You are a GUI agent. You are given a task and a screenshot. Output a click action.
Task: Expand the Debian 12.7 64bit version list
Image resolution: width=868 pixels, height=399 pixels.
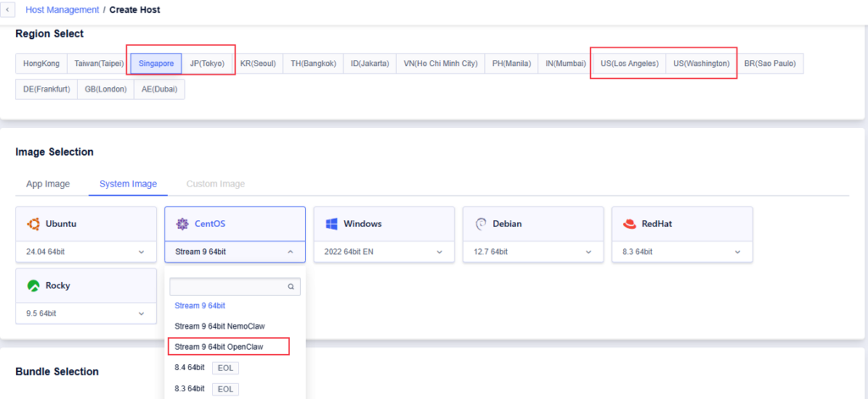coord(532,252)
